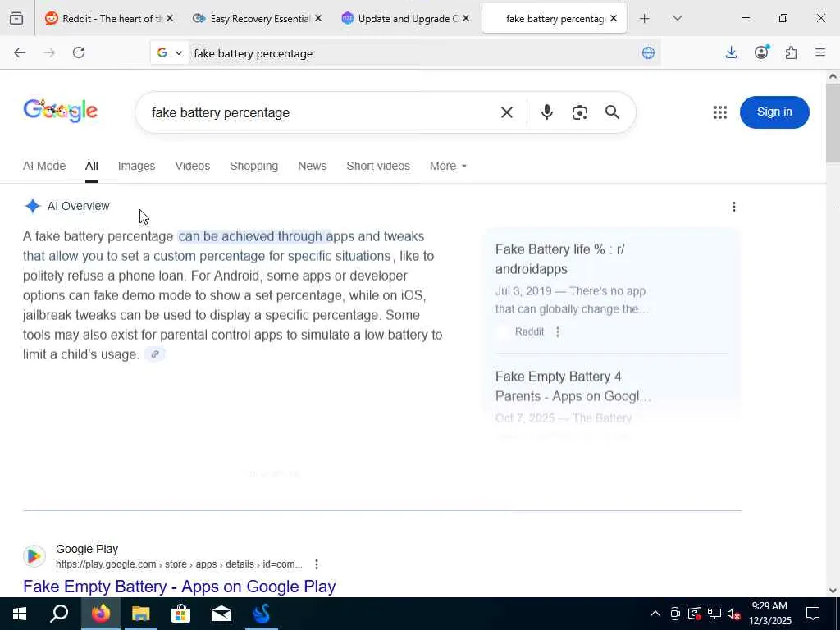Click the page vertical scrollbar thumb

pyautogui.click(x=833, y=121)
